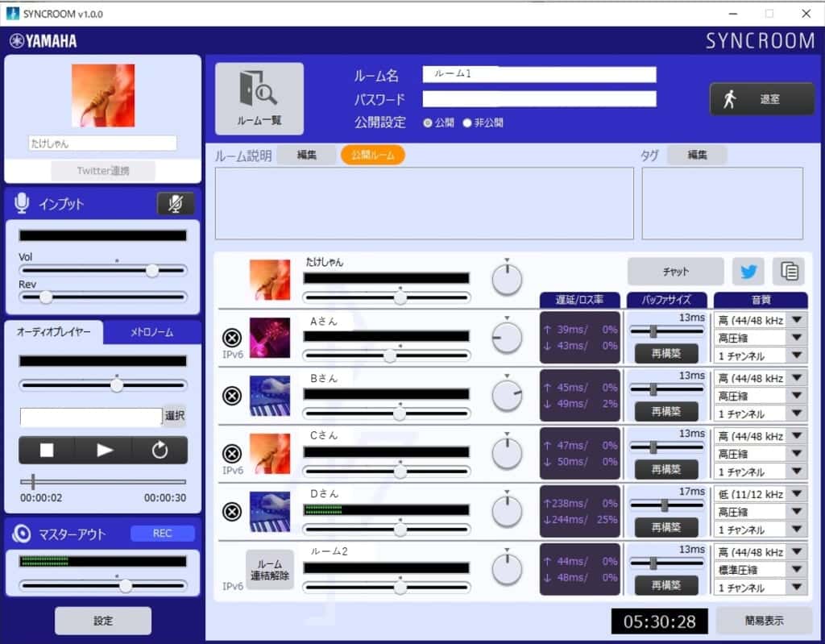Click the pan knob for ルーム2
Viewport: 825px width, 644px height.
pos(507,569)
